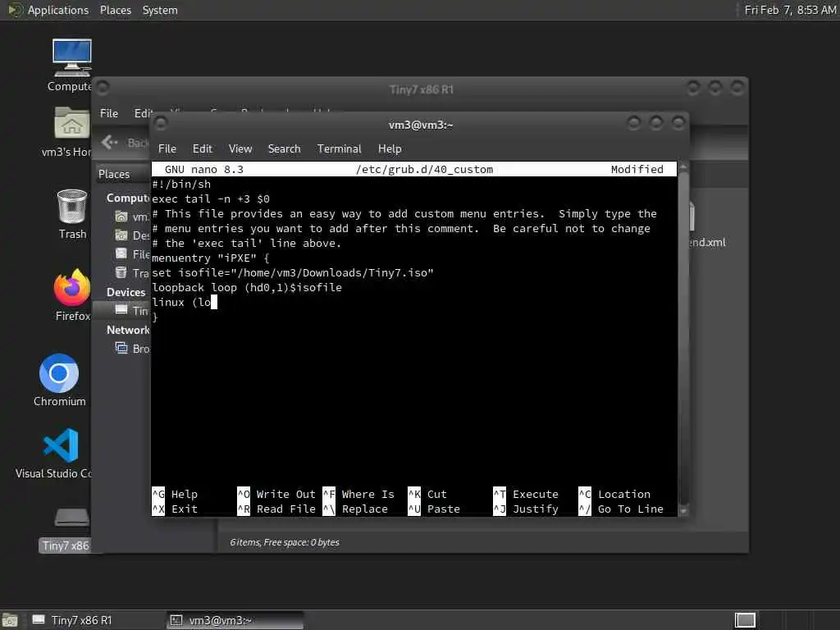
Task: Click file manager status bar free space text
Action: pyautogui.click(x=285, y=542)
